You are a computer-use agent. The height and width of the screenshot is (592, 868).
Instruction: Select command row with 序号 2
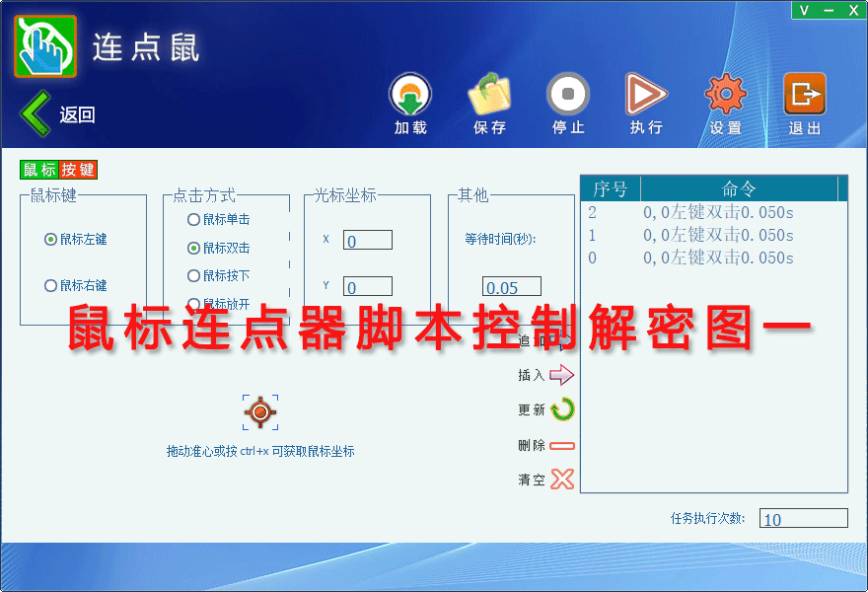713,213
